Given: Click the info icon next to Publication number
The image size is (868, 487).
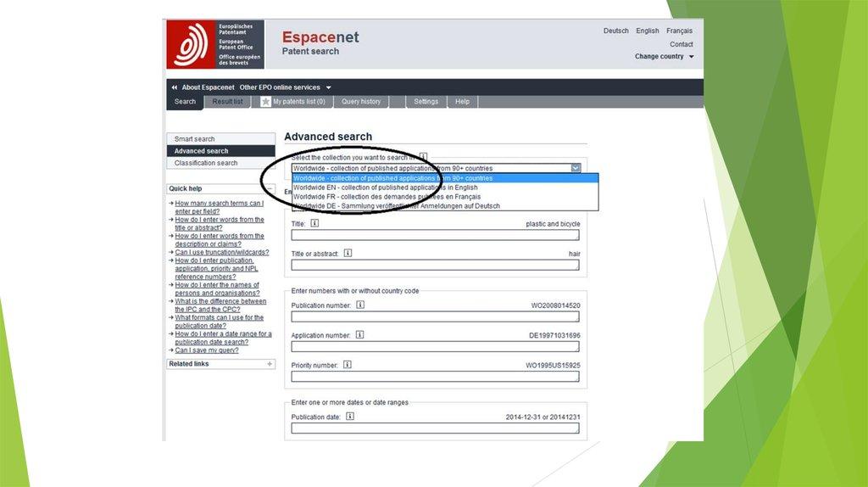Looking at the screenshot, I should [360, 305].
